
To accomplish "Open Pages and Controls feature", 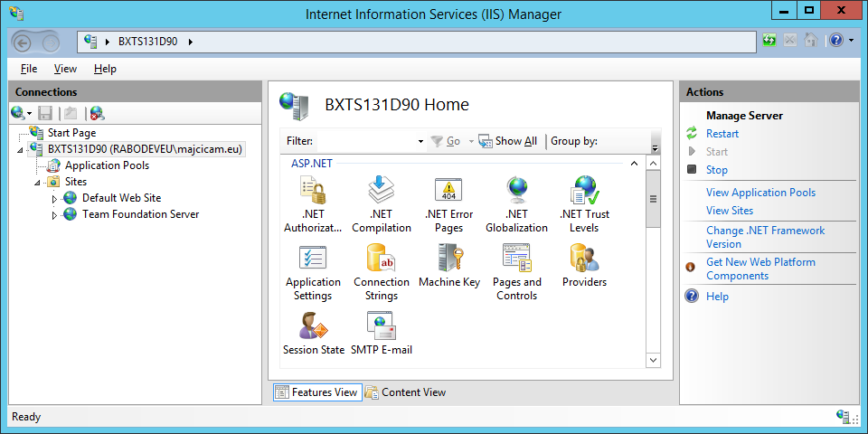I will coord(516,272).
